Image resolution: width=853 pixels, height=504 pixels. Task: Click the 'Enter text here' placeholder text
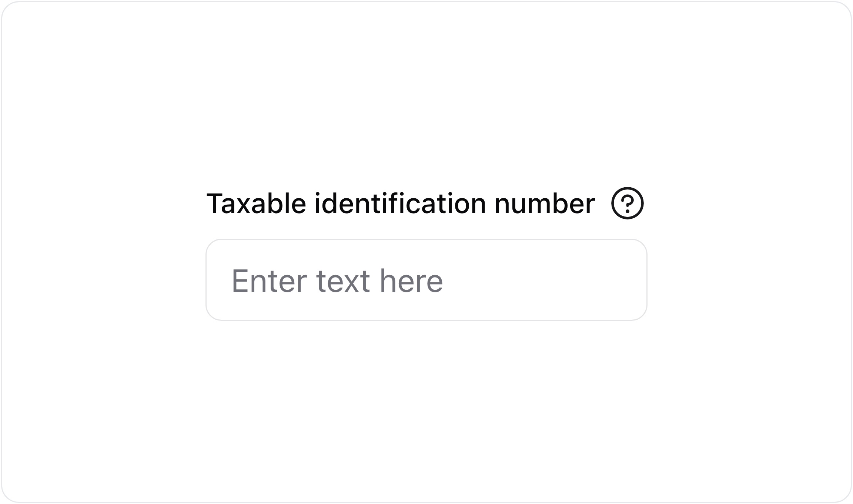pyautogui.click(x=337, y=281)
